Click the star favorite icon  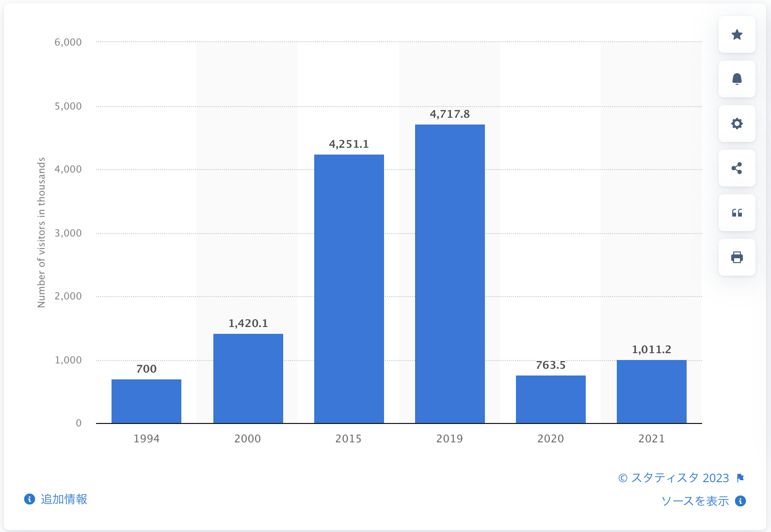737,34
